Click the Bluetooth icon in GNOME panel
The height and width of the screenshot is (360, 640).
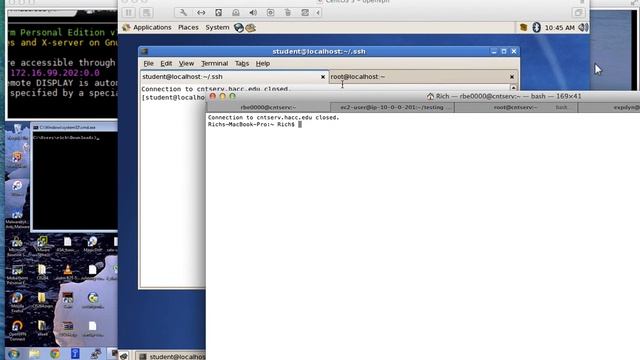[x=536, y=27]
